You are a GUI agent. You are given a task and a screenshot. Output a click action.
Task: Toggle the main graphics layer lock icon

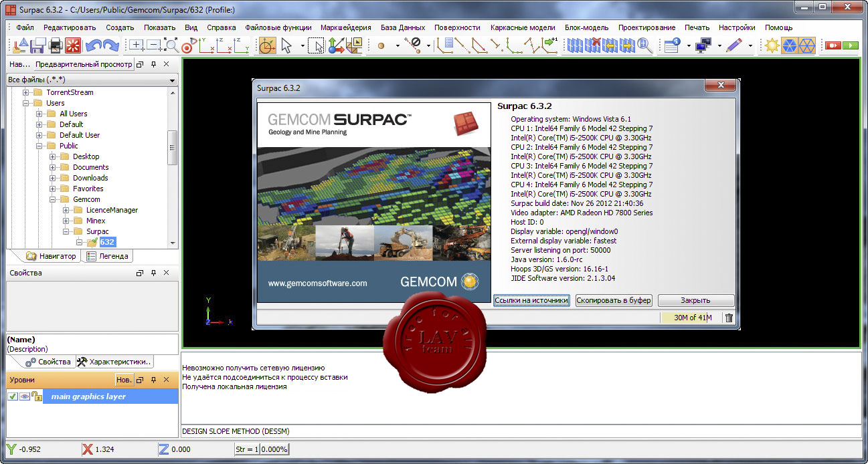pyautogui.click(x=37, y=396)
